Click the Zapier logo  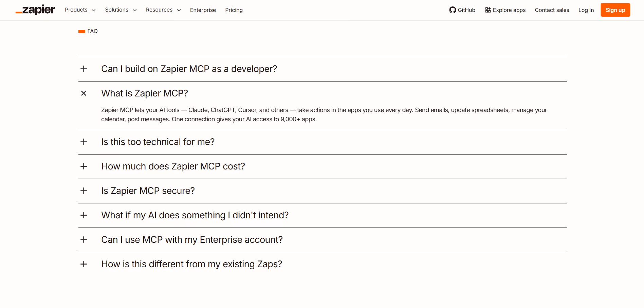35,10
